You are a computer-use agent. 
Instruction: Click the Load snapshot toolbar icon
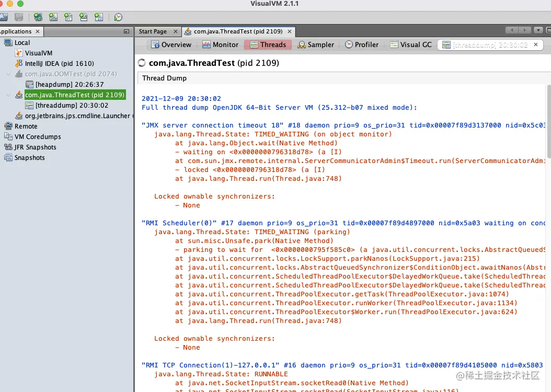click(4, 17)
